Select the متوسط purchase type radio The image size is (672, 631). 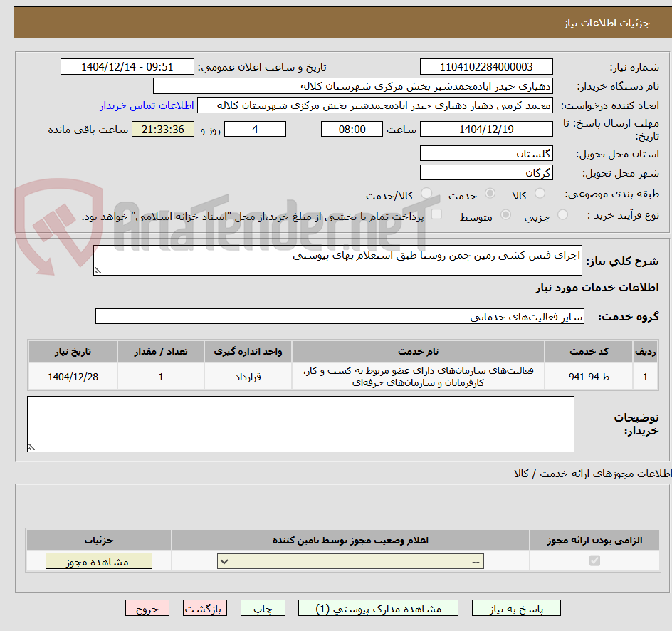[x=505, y=215]
